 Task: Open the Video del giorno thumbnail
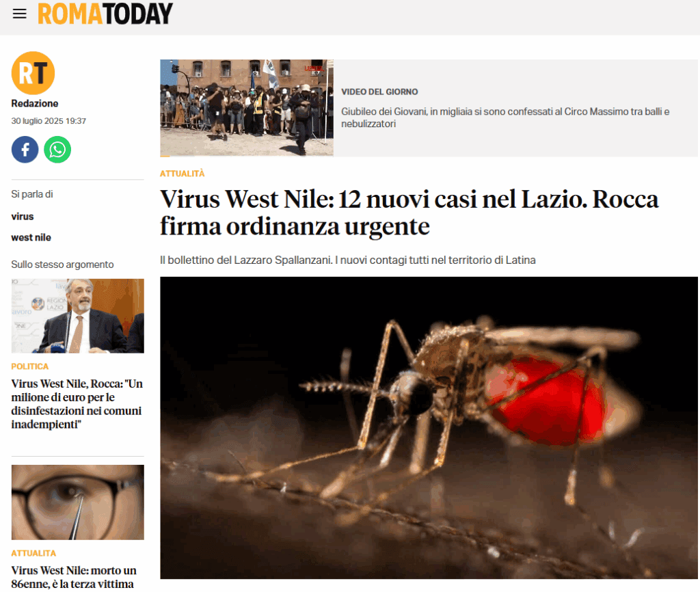coord(246,108)
